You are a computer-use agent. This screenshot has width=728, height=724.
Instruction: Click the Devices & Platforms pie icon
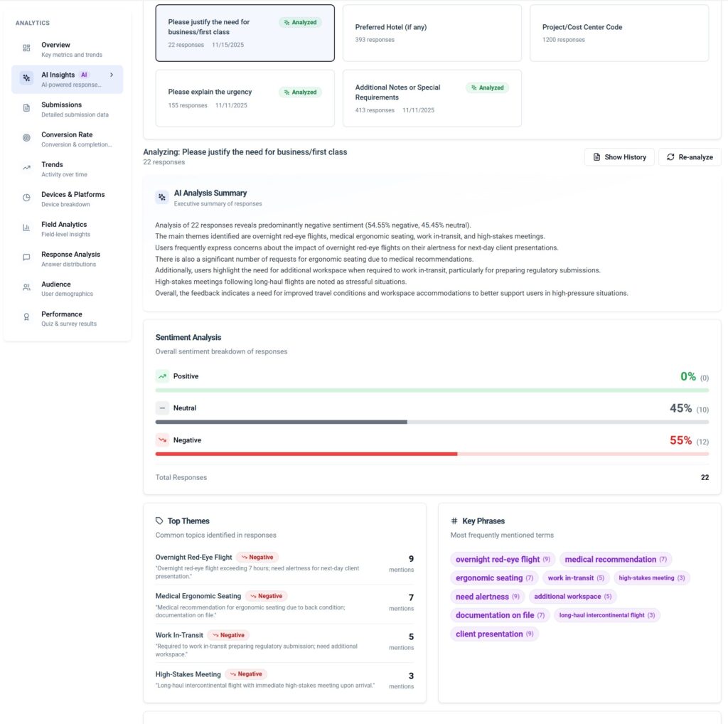pyautogui.click(x=26, y=198)
